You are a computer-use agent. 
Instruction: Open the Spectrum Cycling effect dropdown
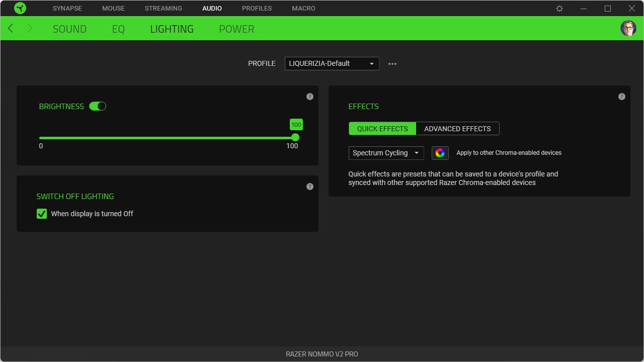386,153
